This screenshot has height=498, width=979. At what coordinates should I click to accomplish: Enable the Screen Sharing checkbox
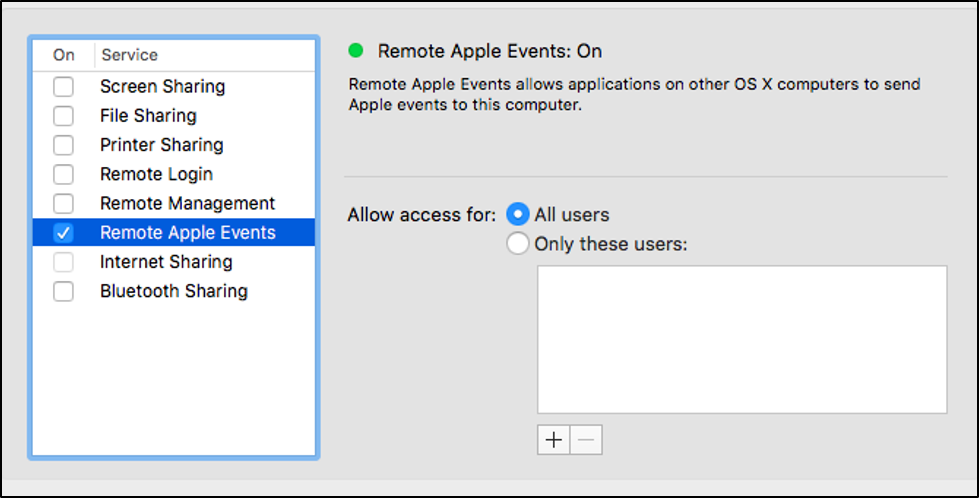pyautogui.click(x=63, y=86)
